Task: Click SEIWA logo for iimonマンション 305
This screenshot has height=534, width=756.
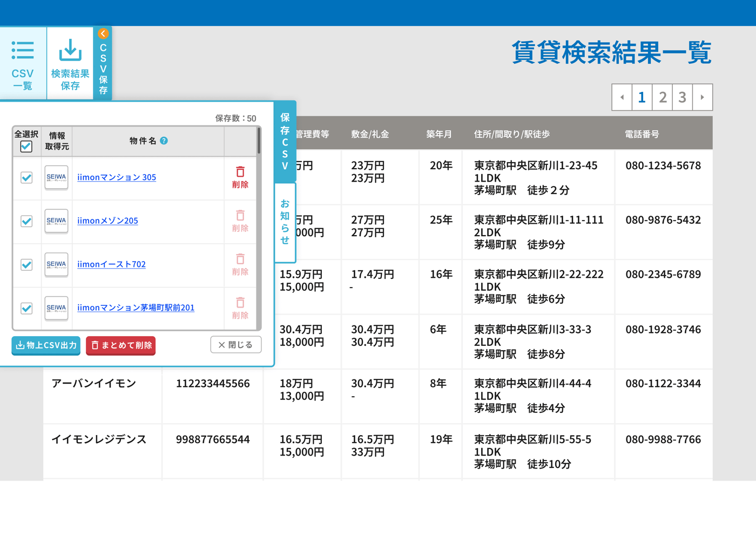Action: pyautogui.click(x=56, y=177)
